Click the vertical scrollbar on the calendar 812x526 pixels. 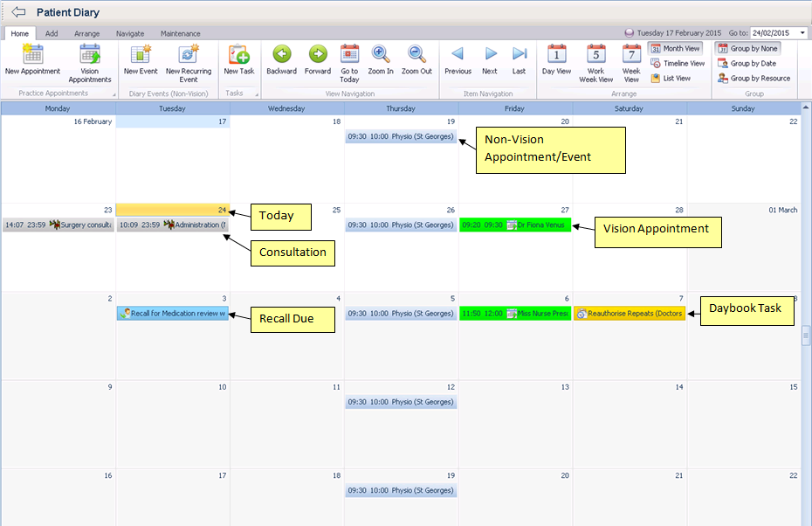806,337
